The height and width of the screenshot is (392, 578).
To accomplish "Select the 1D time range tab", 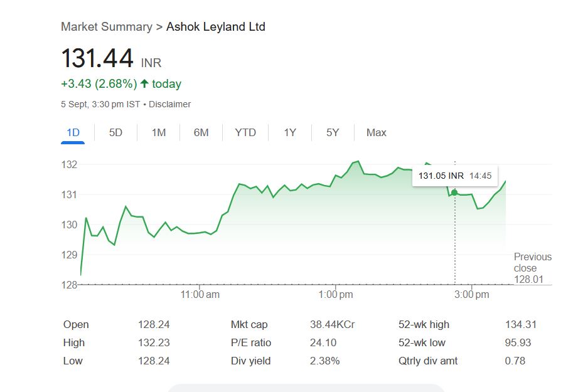I will (x=73, y=132).
